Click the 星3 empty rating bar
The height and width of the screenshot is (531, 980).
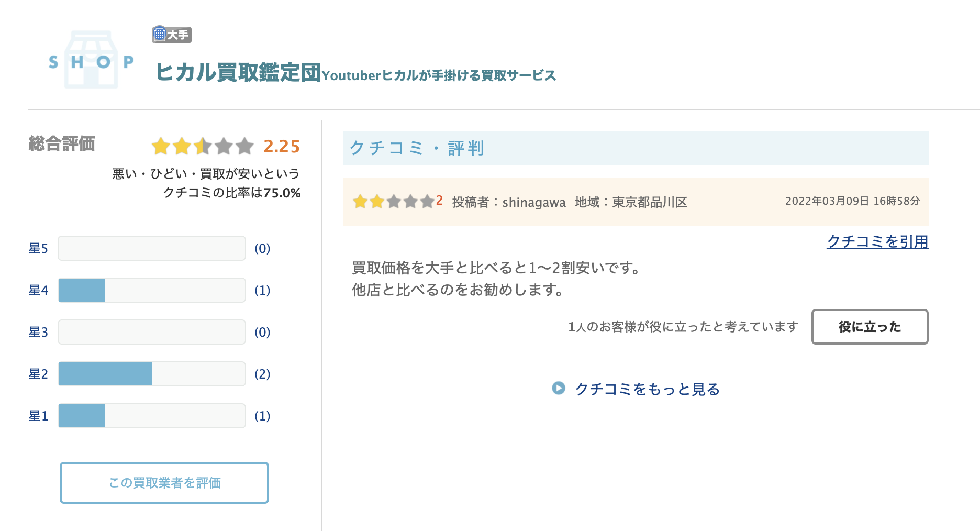click(152, 332)
